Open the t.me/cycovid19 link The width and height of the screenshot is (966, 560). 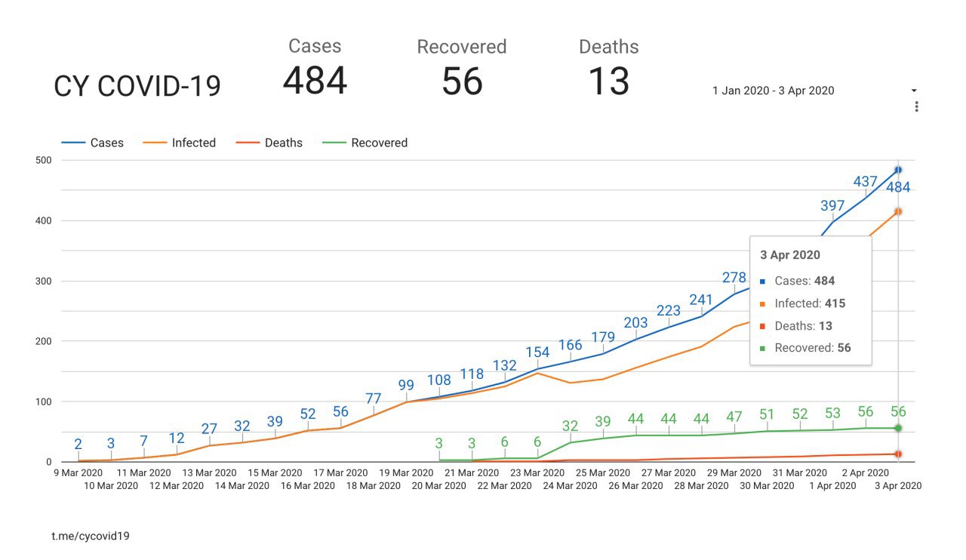click(91, 536)
